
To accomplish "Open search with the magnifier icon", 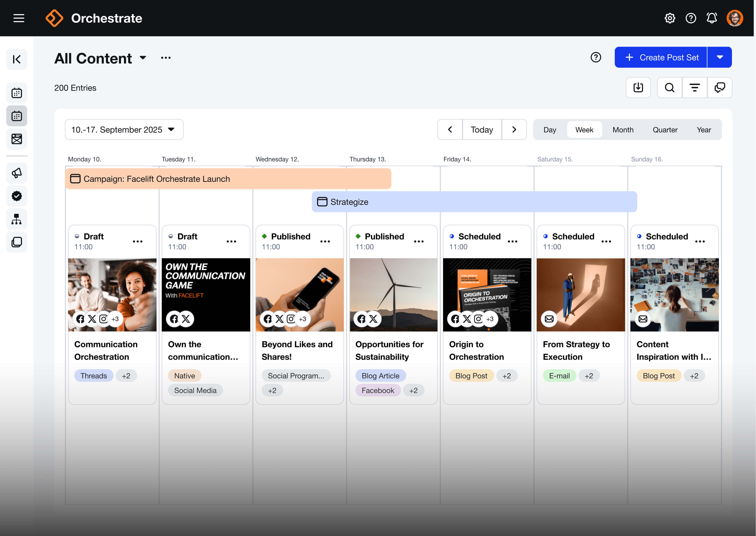I will [x=669, y=87].
